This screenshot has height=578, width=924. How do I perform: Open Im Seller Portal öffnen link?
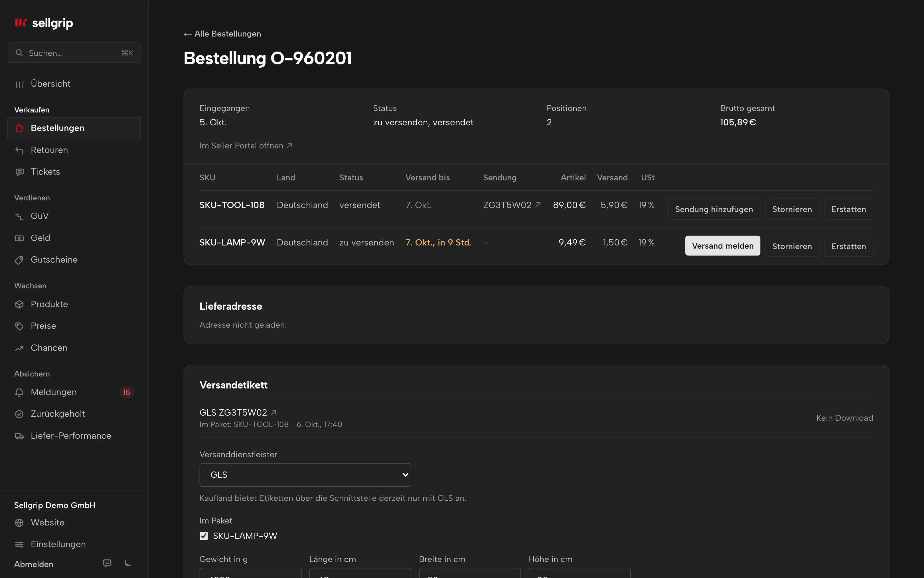point(246,146)
